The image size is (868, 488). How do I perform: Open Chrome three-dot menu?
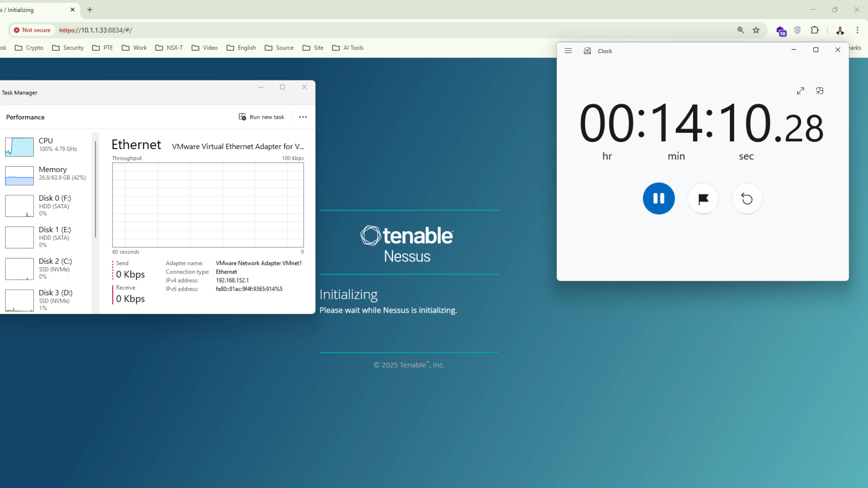point(857,30)
